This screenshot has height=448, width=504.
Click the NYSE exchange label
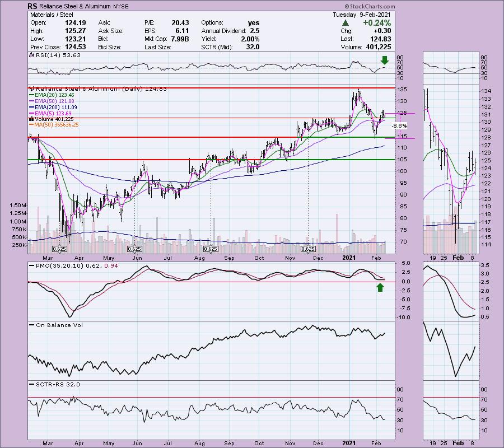(x=120, y=6)
